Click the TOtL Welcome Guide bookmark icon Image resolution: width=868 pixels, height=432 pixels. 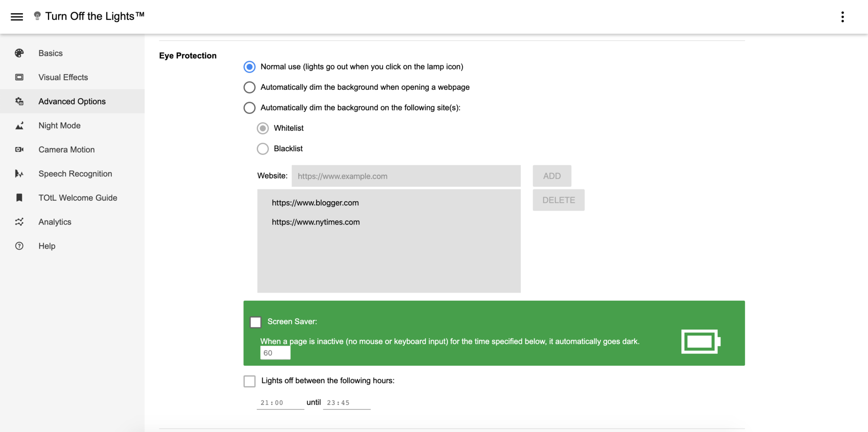(19, 198)
